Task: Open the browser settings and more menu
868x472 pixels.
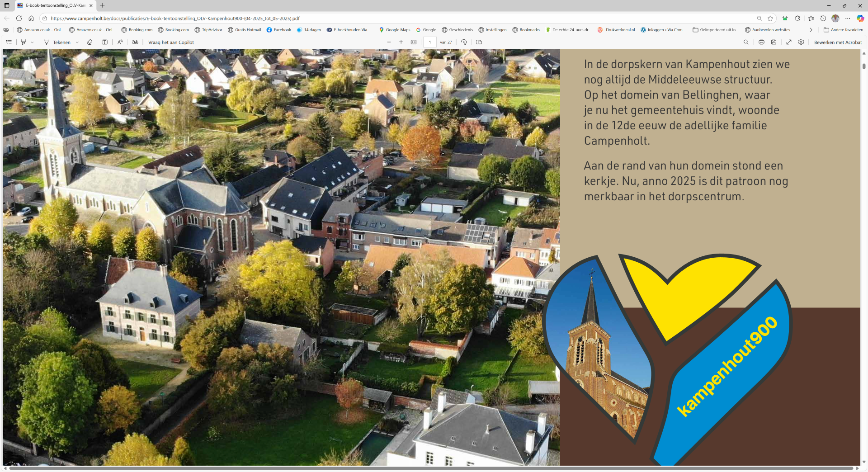Action: [848, 18]
